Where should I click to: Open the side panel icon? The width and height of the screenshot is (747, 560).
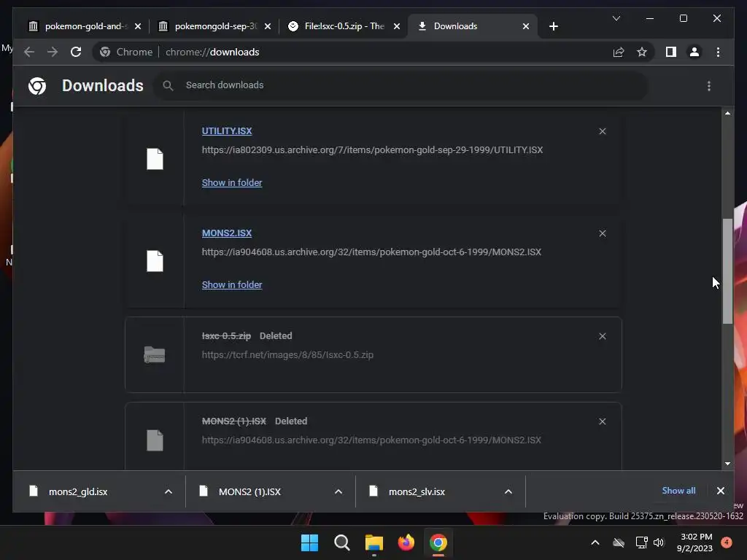[671, 52]
